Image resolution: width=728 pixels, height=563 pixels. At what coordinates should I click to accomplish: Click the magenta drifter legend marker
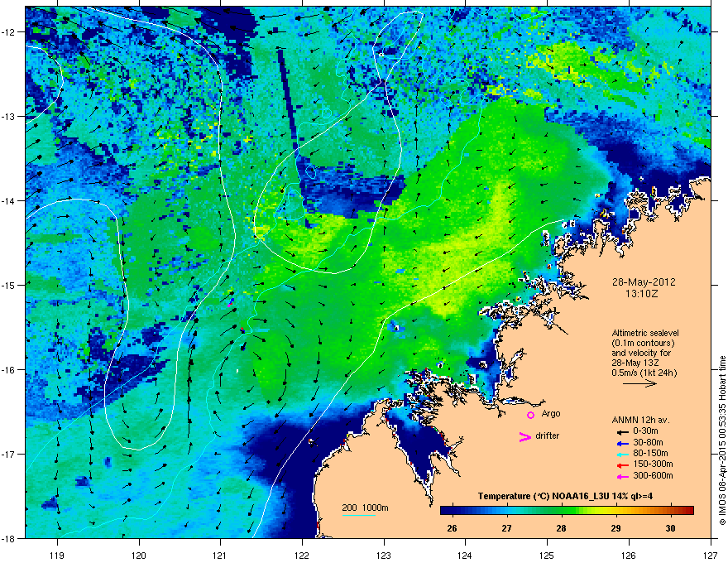pos(524,436)
